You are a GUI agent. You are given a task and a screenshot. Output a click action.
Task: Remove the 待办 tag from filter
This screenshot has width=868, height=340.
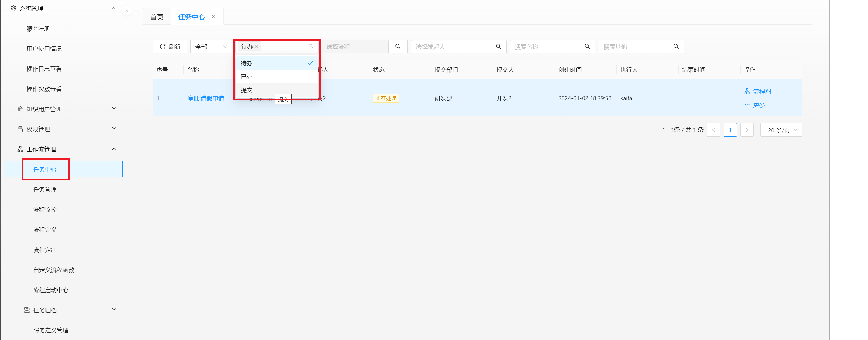257,46
